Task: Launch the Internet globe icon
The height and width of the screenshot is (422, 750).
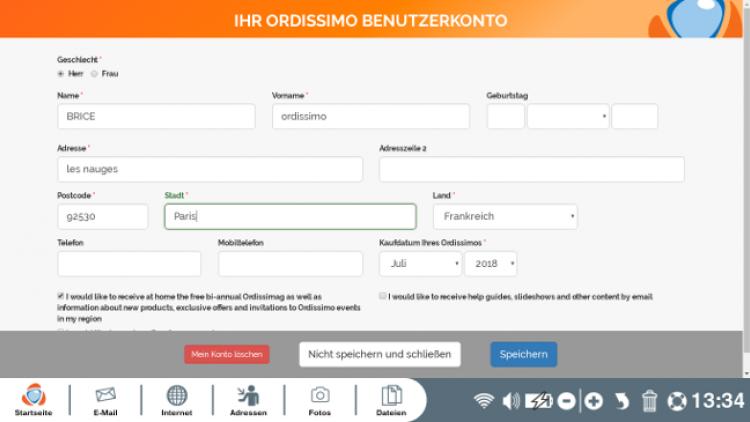Action: click(x=176, y=400)
